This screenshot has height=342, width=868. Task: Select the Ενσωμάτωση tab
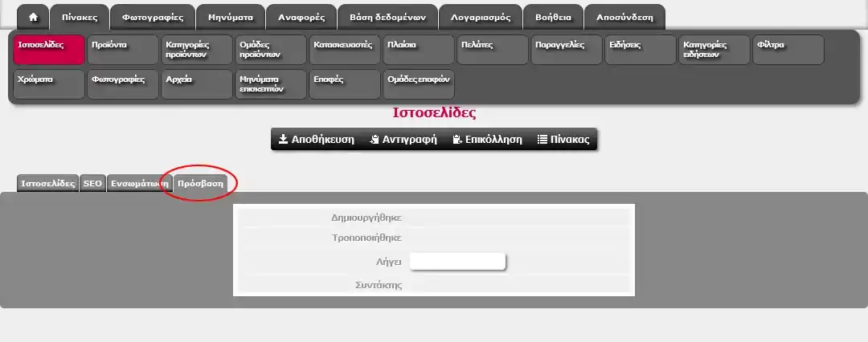pos(140,183)
